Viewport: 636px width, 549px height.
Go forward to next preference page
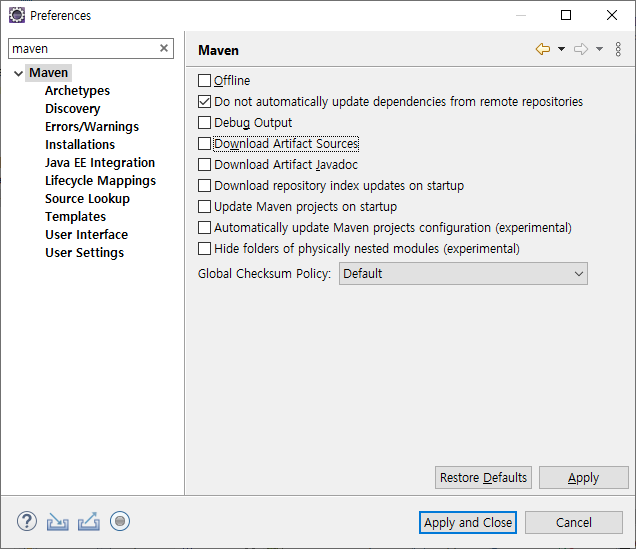(x=581, y=49)
